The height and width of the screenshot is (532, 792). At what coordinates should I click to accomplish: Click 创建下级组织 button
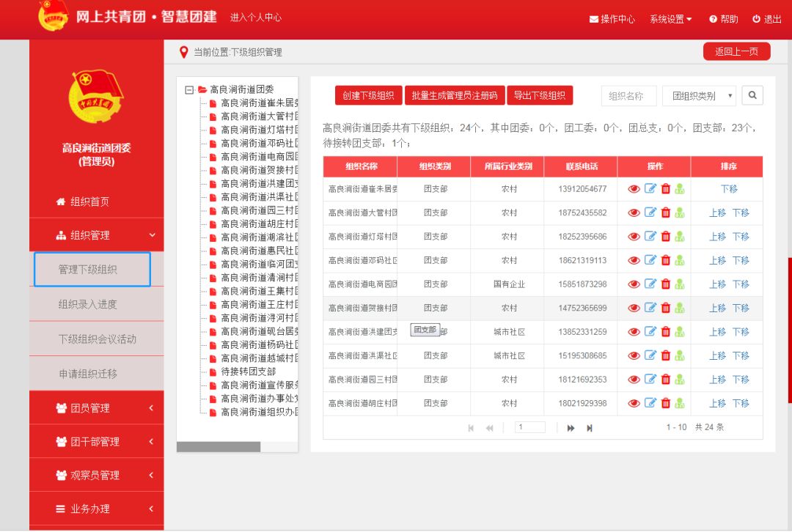pos(368,95)
